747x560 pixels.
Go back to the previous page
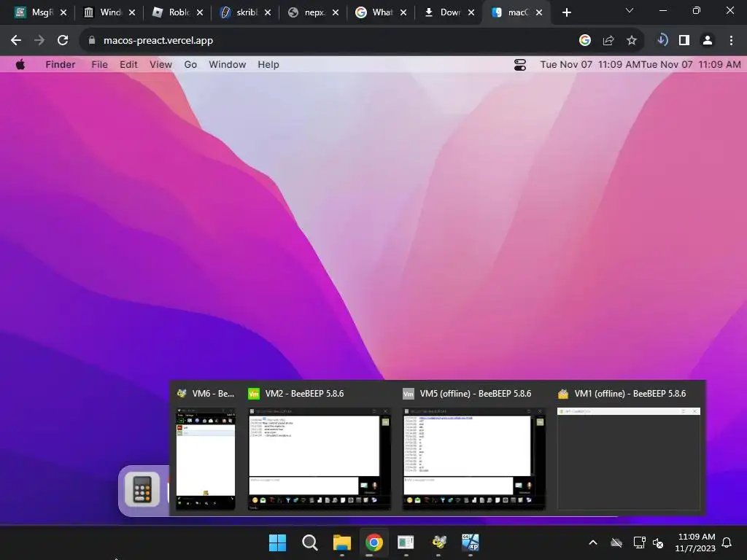pyautogui.click(x=16, y=41)
